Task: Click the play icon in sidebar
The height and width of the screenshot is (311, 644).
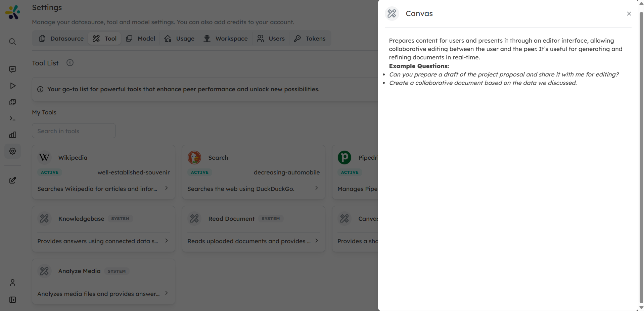Action: (12, 86)
